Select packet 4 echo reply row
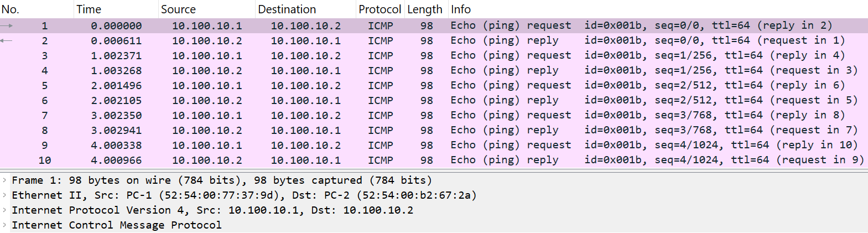This screenshot has width=868, height=233. click(x=387, y=70)
